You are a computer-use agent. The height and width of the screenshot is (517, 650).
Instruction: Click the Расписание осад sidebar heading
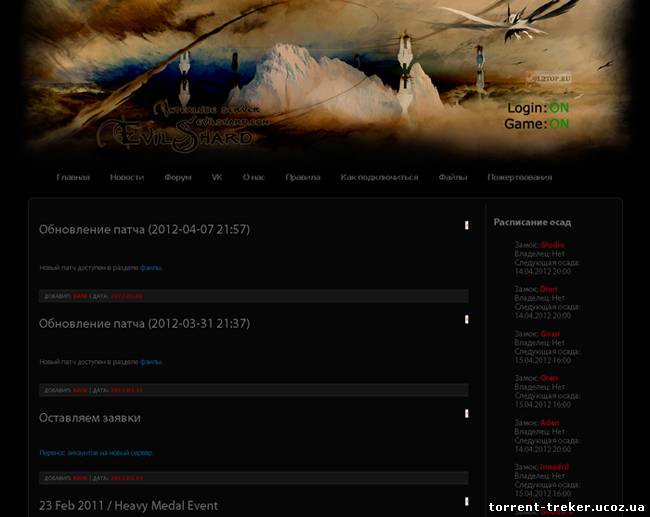click(x=532, y=222)
